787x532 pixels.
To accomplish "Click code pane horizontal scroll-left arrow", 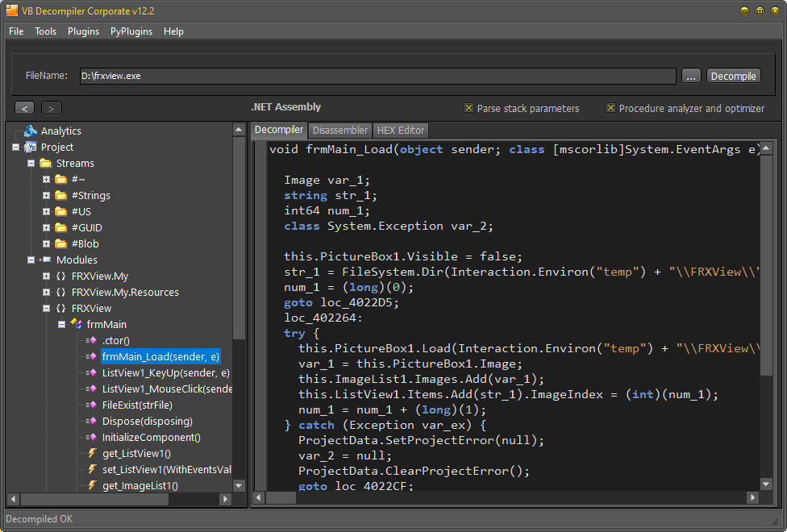I will tap(259, 497).
